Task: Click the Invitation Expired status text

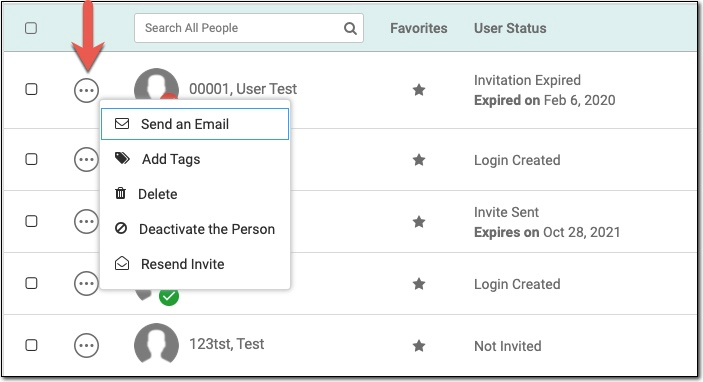Action: (x=527, y=80)
